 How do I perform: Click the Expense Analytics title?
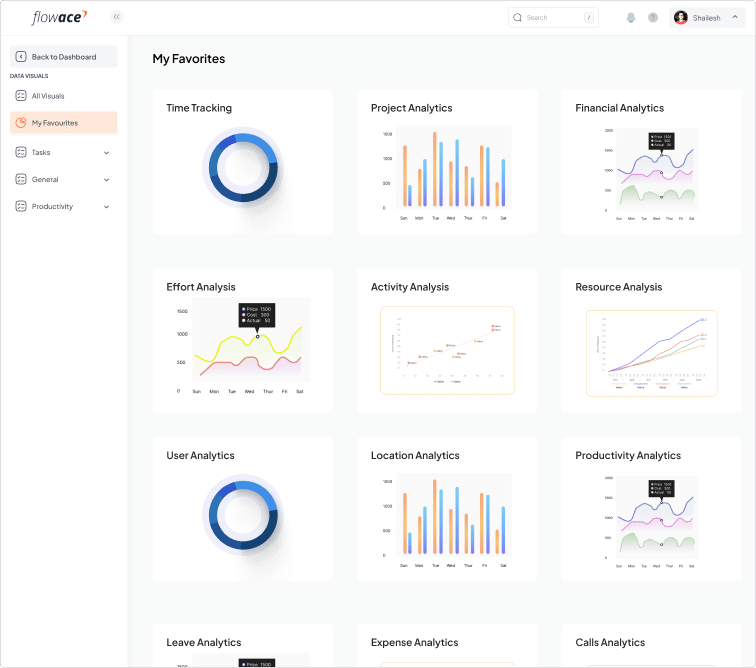click(x=415, y=642)
